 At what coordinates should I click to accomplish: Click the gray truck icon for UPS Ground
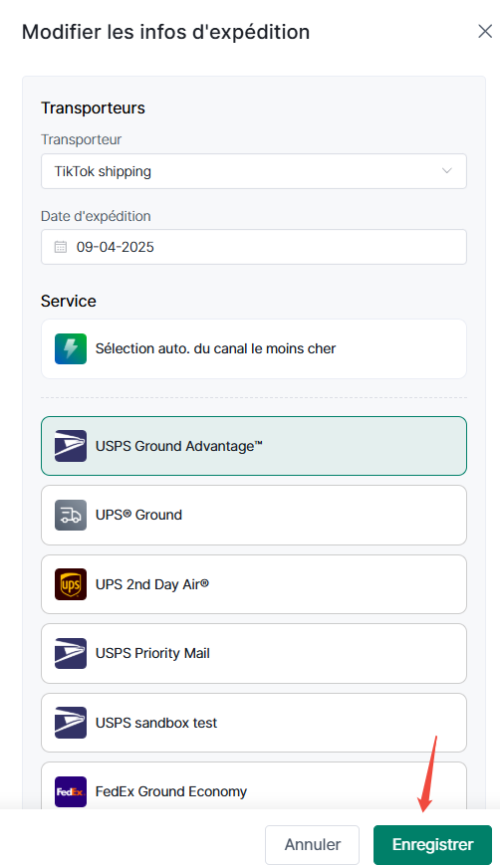tap(71, 515)
